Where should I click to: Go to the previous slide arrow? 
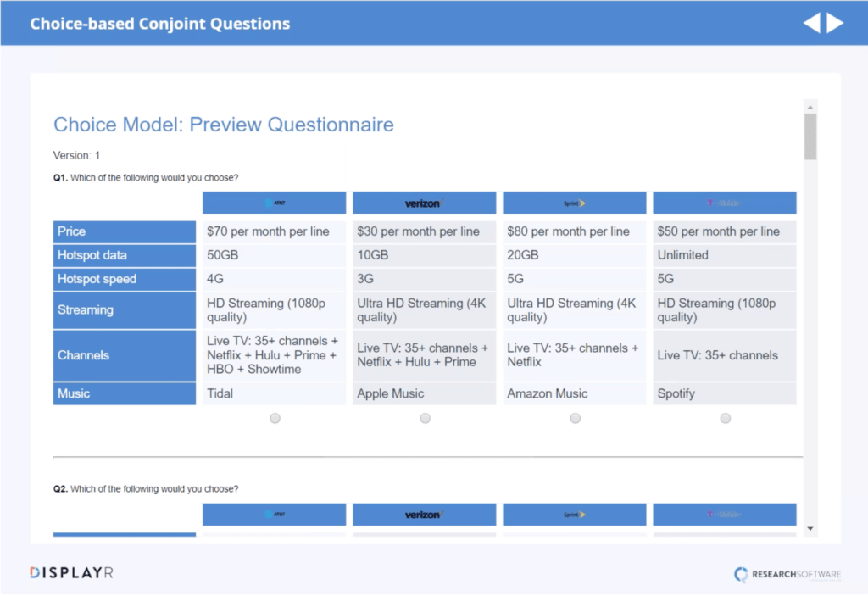pyautogui.click(x=811, y=23)
